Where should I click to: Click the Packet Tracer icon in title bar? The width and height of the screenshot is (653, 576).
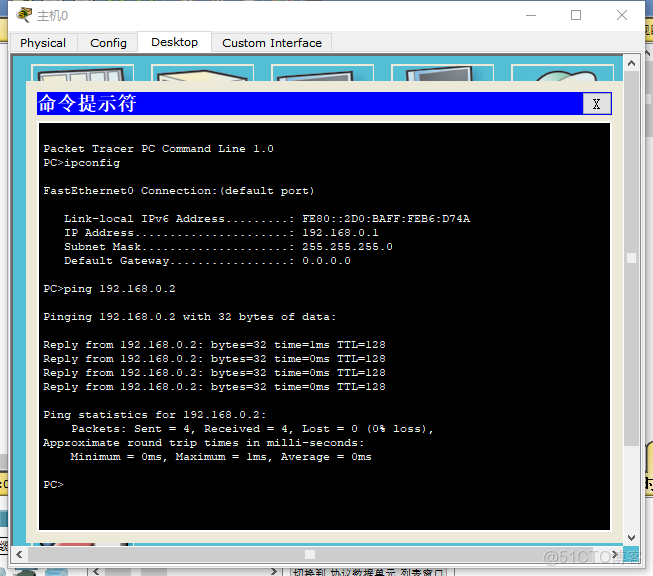tap(24, 15)
